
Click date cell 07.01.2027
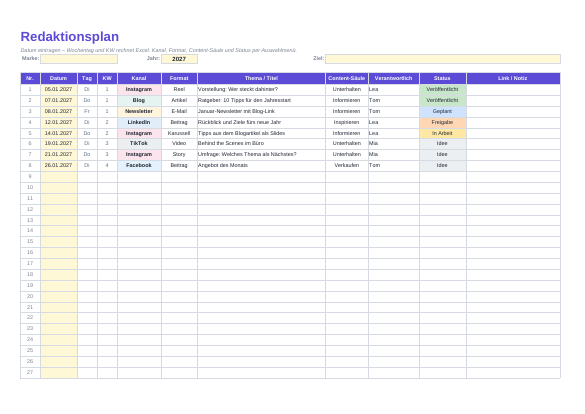point(59,100)
